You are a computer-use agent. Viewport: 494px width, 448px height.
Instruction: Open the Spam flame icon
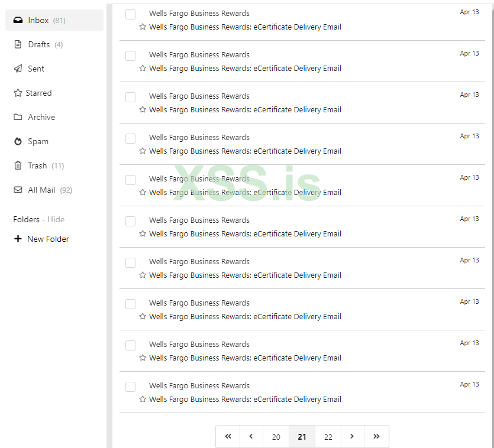(x=18, y=141)
